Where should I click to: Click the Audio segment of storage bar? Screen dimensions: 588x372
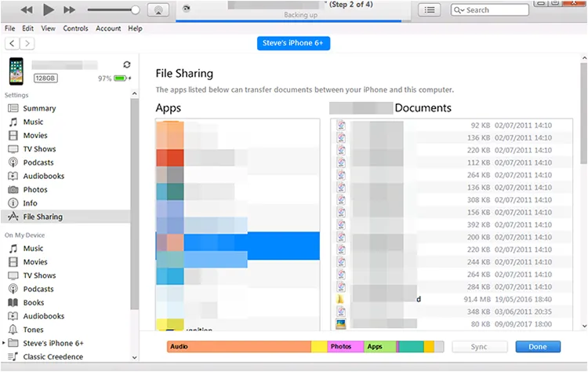click(239, 346)
